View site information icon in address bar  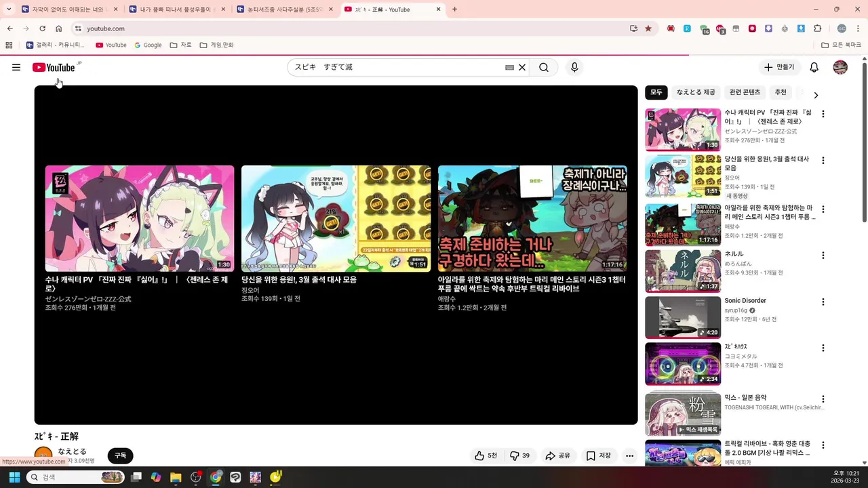pyautogui.click(x=78, y=28)
